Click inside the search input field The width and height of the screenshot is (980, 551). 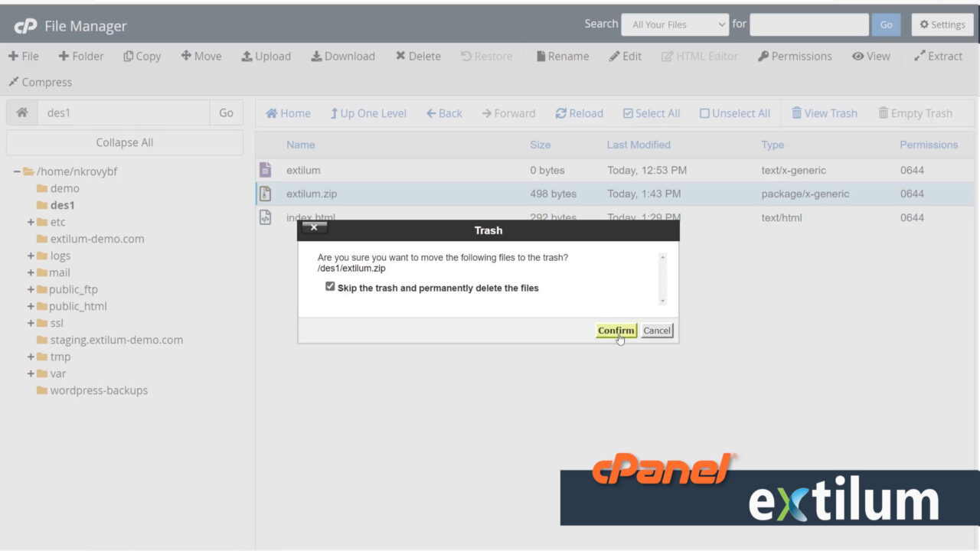[808, 24]
